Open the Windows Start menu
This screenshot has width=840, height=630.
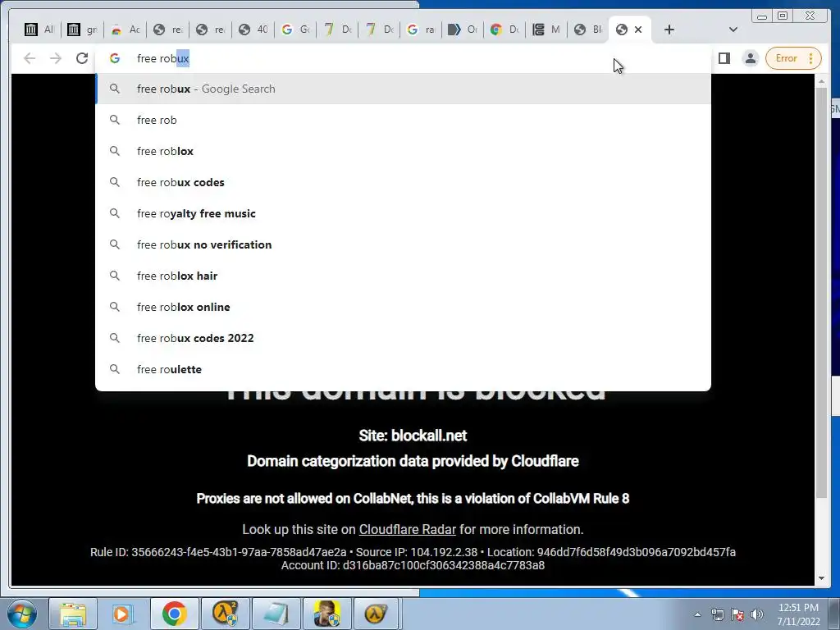(21, 614)
